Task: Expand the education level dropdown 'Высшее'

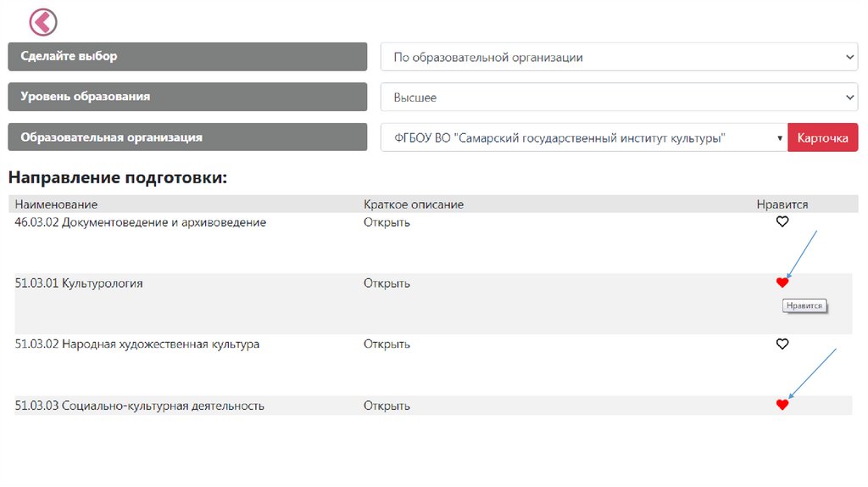Action: point(619,98)
